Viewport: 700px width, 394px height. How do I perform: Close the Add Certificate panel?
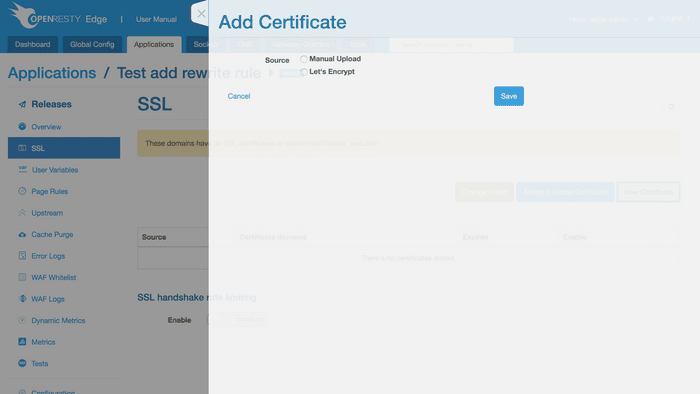click(201, 14)
